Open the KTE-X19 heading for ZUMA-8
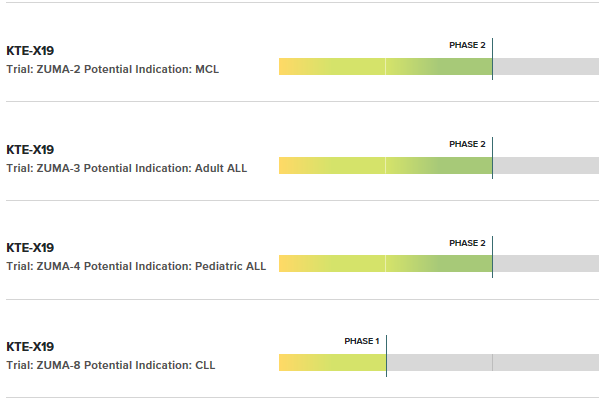The width and height of the screenshot is (608, 404). click(30, 347)
